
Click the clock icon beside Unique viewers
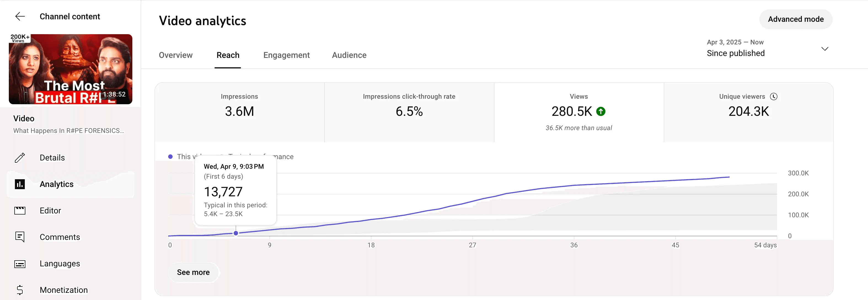pos(774,97)
